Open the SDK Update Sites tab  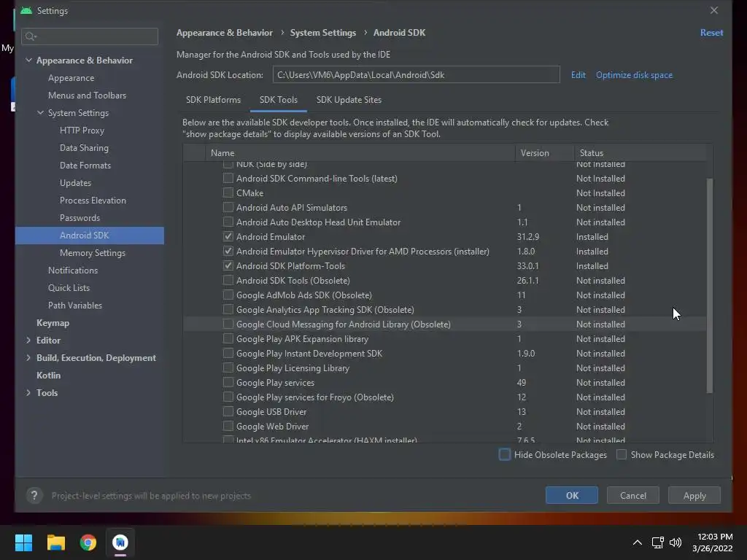pos(349,100)
